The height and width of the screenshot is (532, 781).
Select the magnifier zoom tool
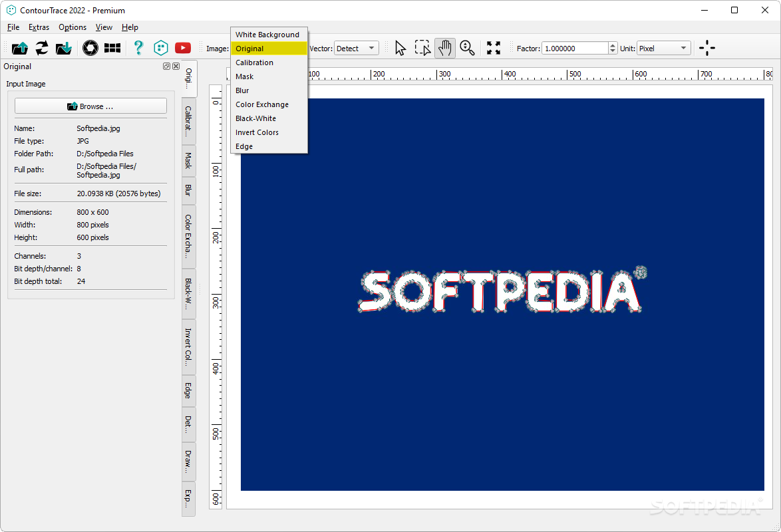(x=467, y=49)
